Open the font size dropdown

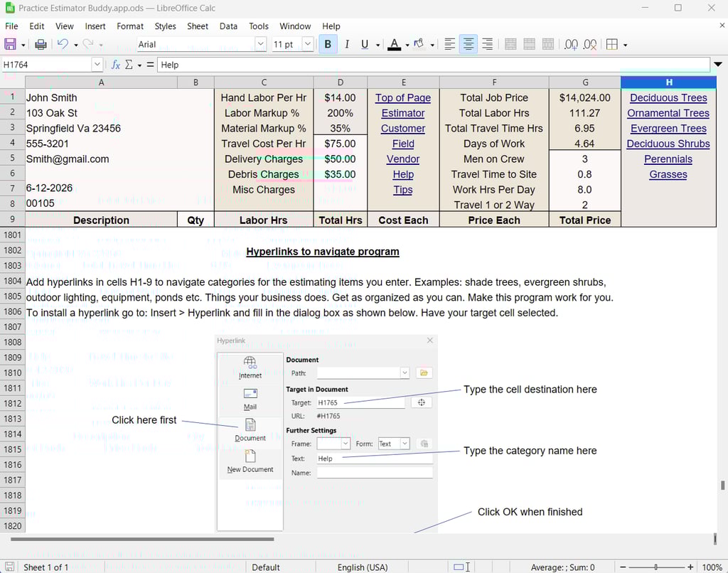[x=307, y=44]
